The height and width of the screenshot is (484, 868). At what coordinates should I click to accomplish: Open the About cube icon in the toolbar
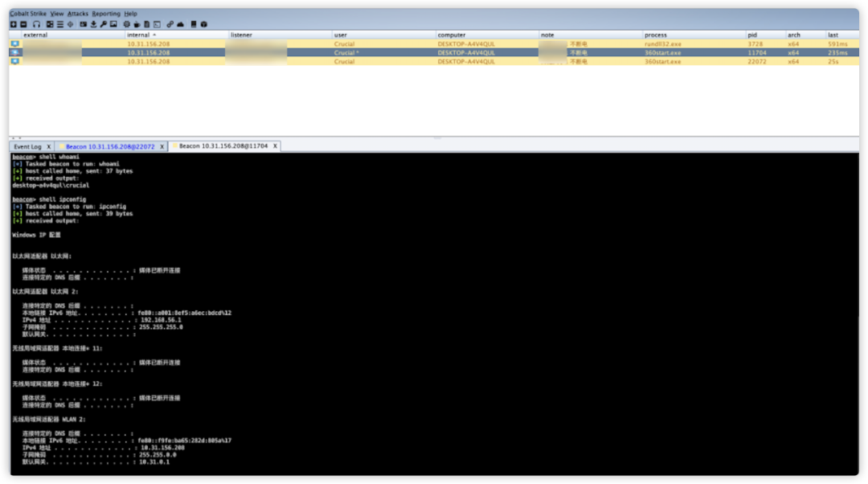coord(203,24)
